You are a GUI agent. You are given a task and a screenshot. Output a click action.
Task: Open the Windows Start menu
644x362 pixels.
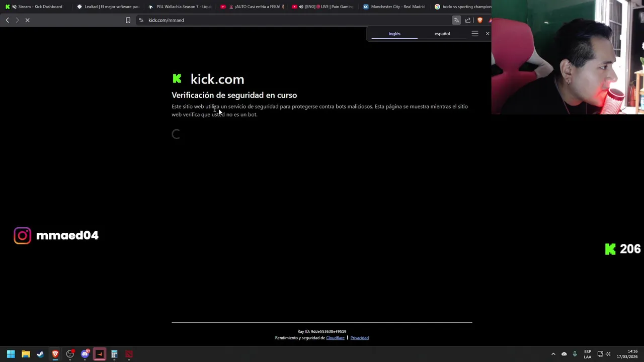[x=11, y=354]
